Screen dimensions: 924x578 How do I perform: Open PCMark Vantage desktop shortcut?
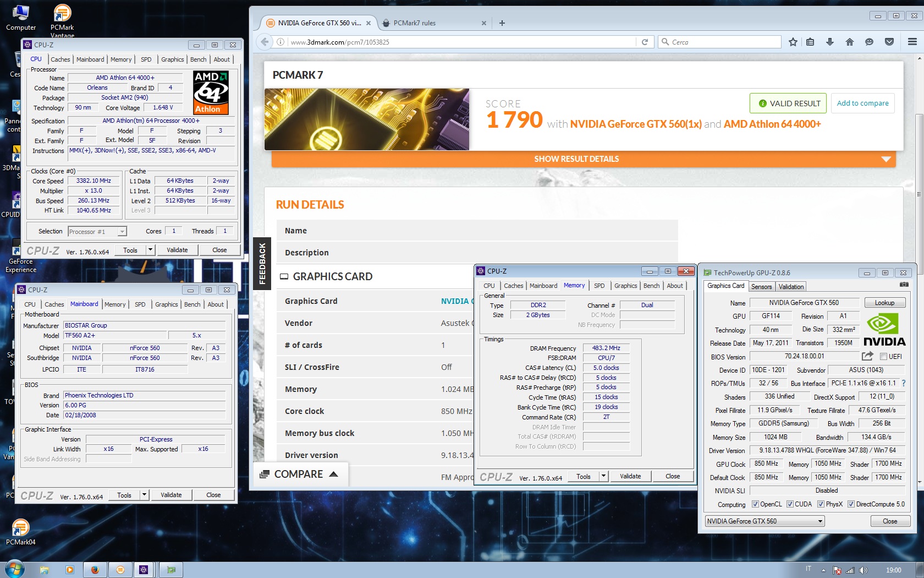(x=62, y=20)
